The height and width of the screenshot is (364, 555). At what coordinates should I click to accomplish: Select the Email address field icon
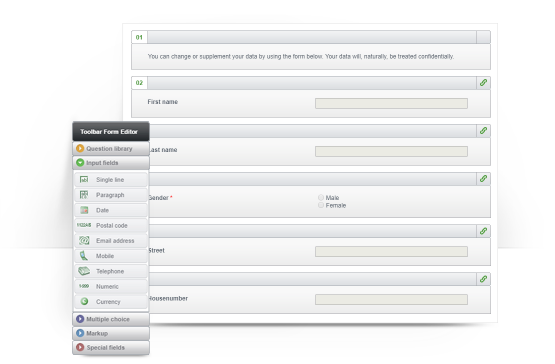(84, 240)
